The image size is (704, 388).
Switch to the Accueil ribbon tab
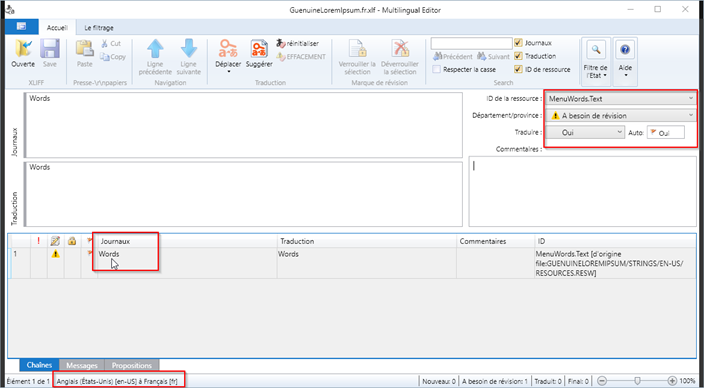(57, 28)
